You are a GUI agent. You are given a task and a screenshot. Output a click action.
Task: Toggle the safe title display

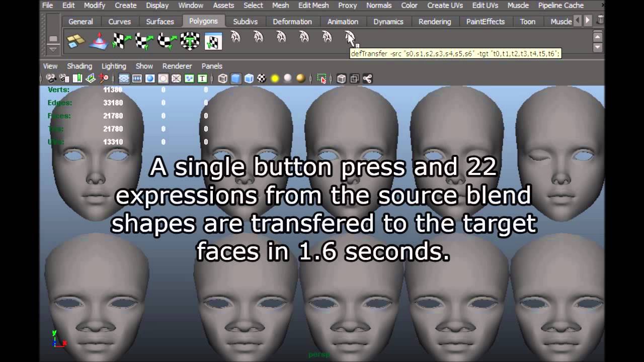pyautogui.click(x=202, y=78)
